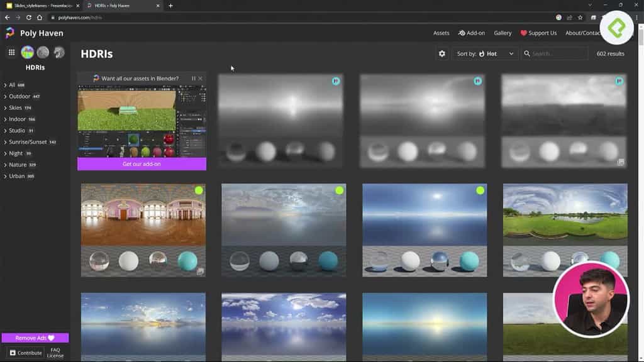Pause the Blender add-on banner
This screenshot has width=644, height=362.
[194, 79]
